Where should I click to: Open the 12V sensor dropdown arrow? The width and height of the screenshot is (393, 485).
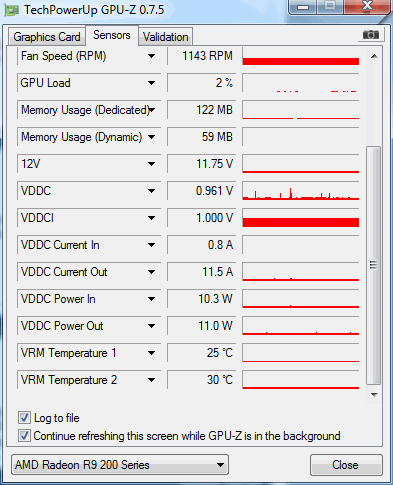(x=151, y=164)
